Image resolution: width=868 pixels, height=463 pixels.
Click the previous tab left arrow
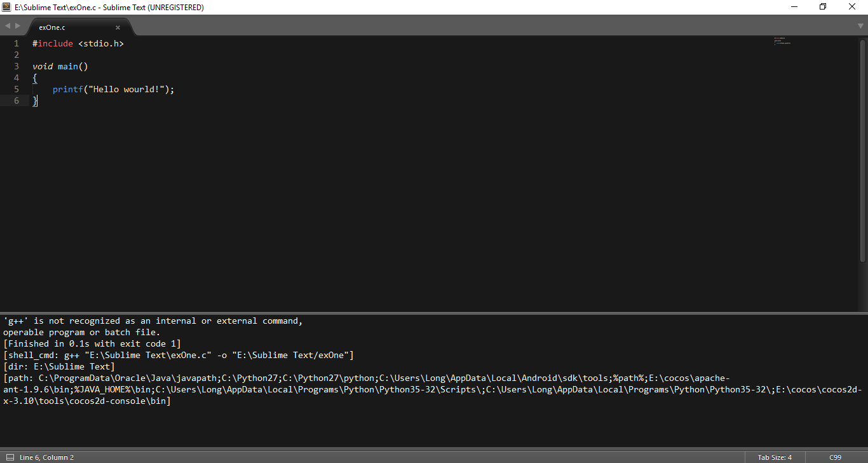(x=8, y=26)
